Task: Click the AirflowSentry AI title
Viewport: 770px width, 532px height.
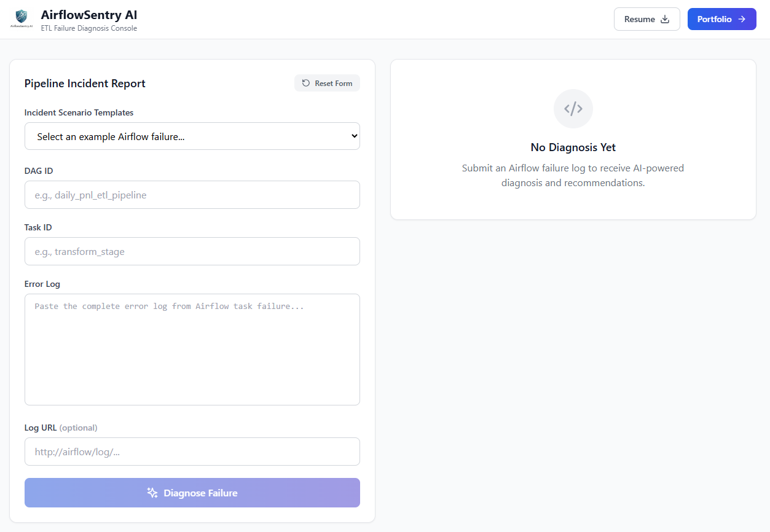Action: (89, 15)
